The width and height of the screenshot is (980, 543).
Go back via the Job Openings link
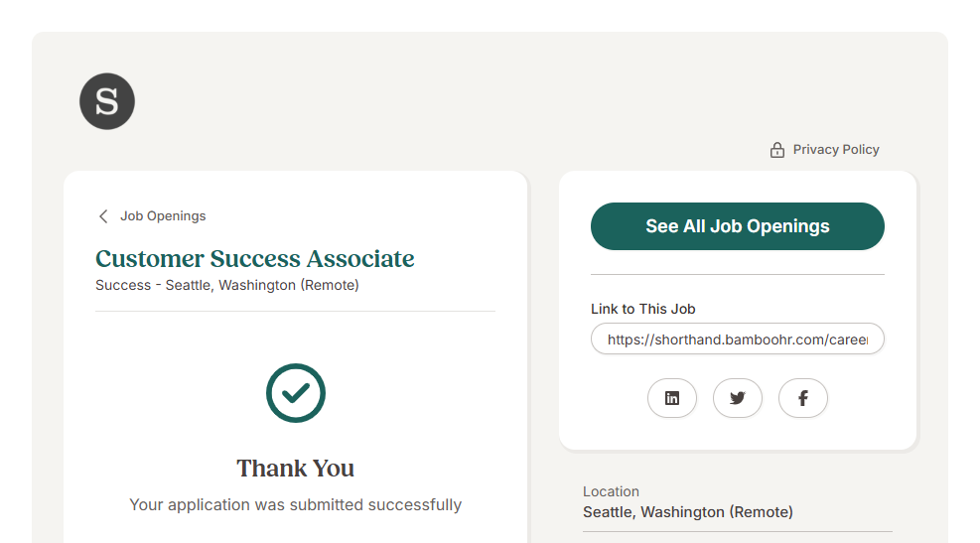tap(163, 216)
